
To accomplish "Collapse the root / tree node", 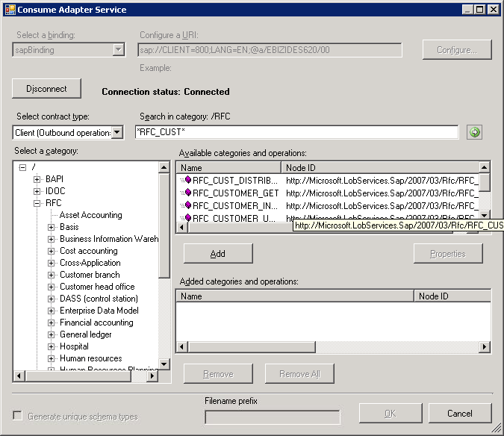I will pyautogui.click(x=22, y=167).
